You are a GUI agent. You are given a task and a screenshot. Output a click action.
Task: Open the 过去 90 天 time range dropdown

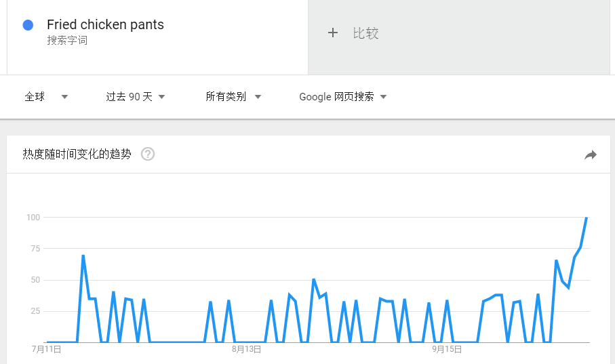click(136, 96)
